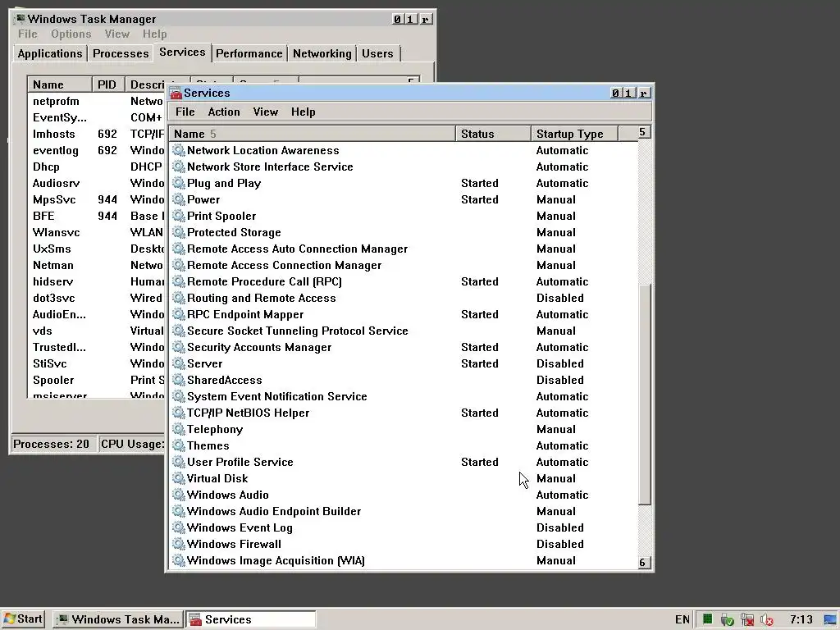Select Wlansvc row in Task Manager
The image size is (840, 630).
(x=97, y=232)
